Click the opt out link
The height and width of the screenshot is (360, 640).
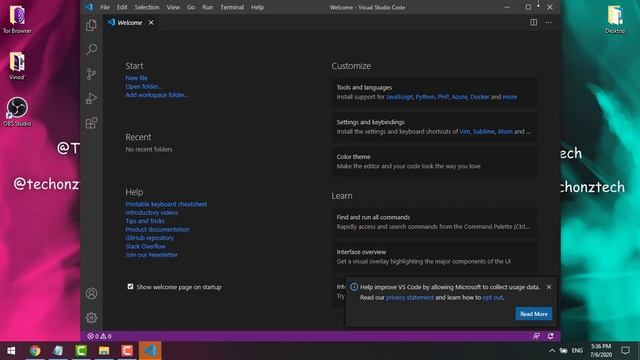[492, 298]
